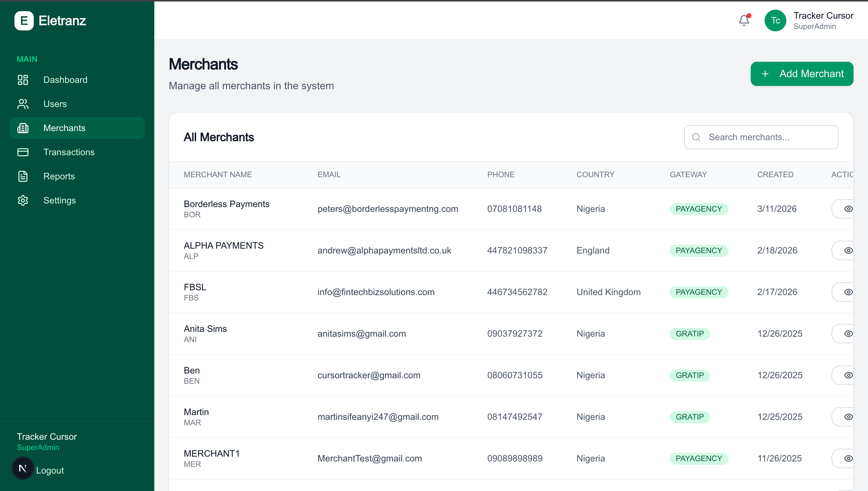Viewport: 868px width, 491px height.
Task: Click the Eletranz logo icon
Action: [x=24, y=20]
